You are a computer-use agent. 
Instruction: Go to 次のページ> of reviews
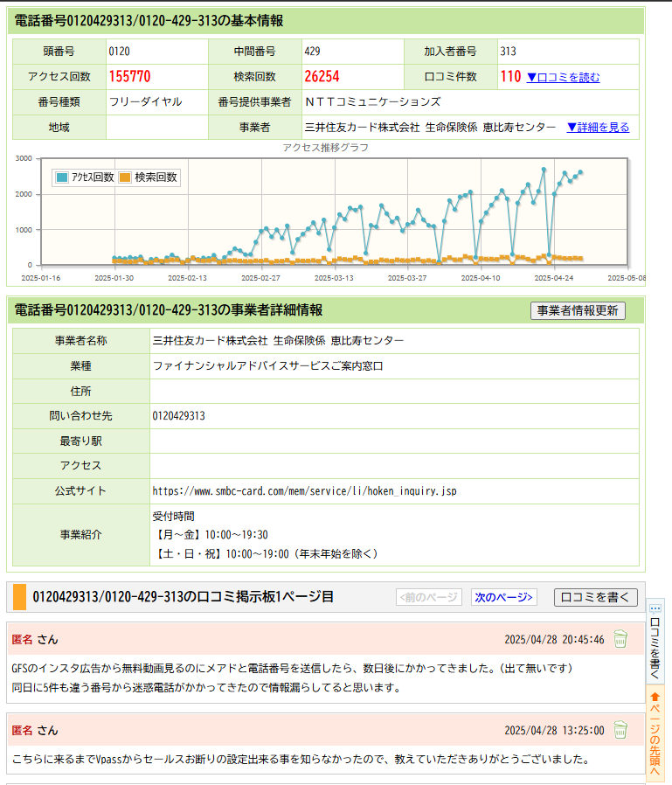pos(503,597)
